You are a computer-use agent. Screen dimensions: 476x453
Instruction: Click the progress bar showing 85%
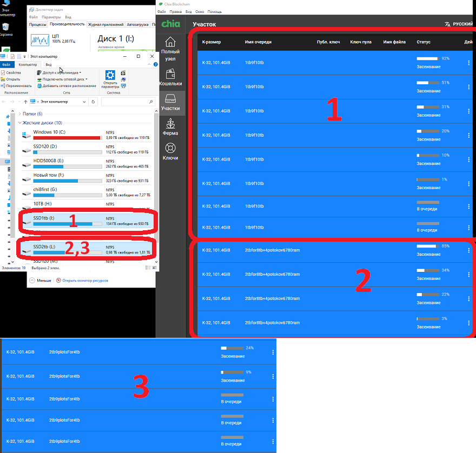point(428,246)
